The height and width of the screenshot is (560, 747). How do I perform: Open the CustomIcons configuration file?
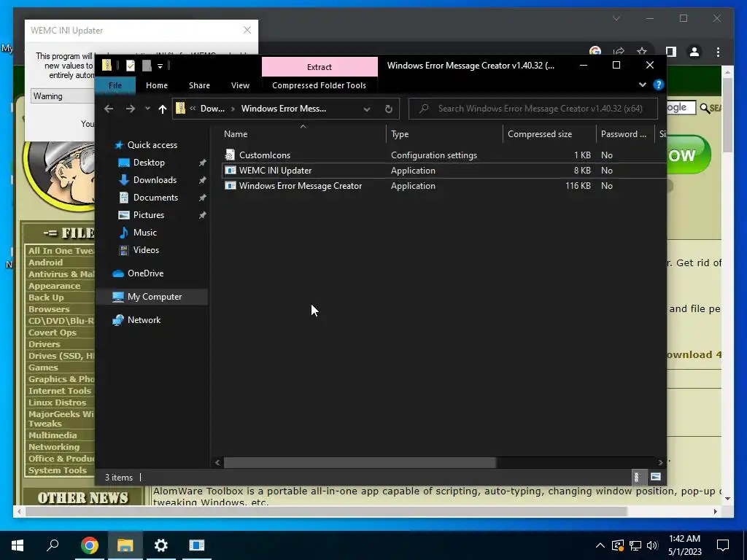(x=264, y=155)
